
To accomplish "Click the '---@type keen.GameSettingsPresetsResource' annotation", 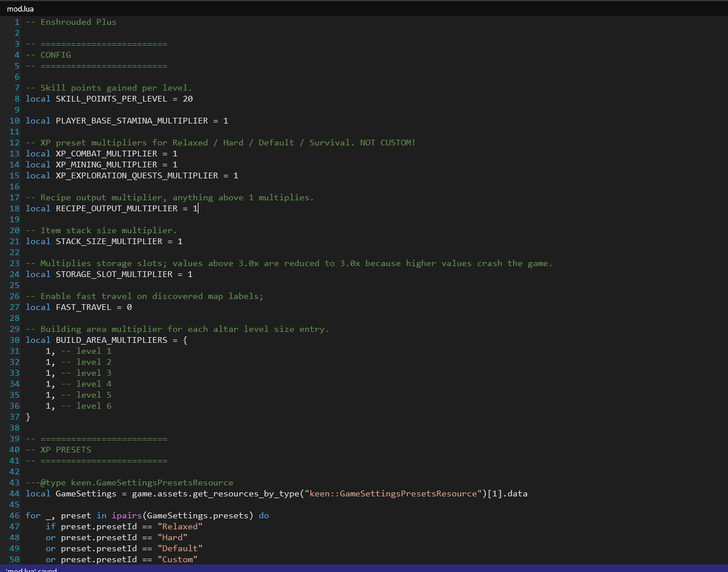I will pos(129,483).
